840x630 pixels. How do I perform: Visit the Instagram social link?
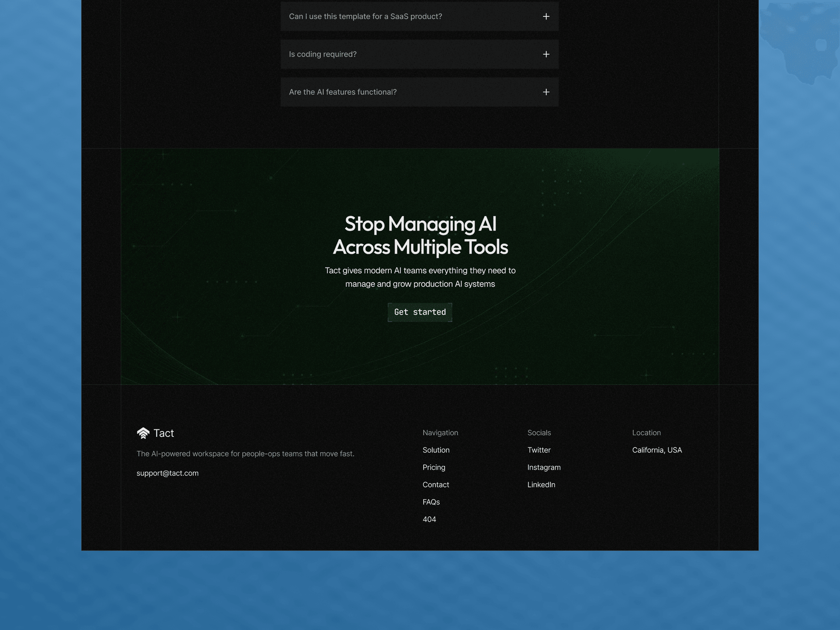point(544,467)
